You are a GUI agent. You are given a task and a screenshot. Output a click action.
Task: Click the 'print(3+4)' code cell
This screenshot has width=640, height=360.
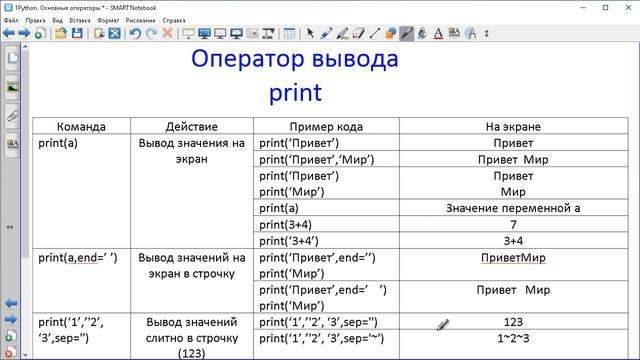pyautogui.click(x=326, y=224)
